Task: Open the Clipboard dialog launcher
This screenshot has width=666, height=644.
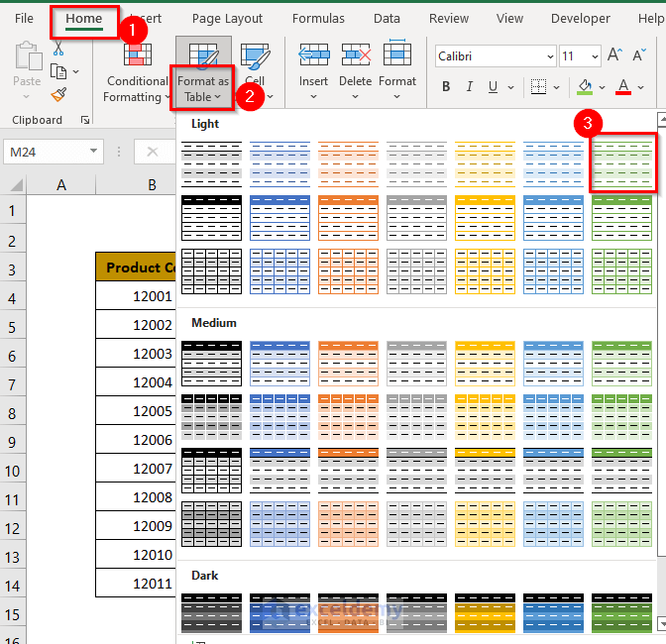Action: [85, 120]
